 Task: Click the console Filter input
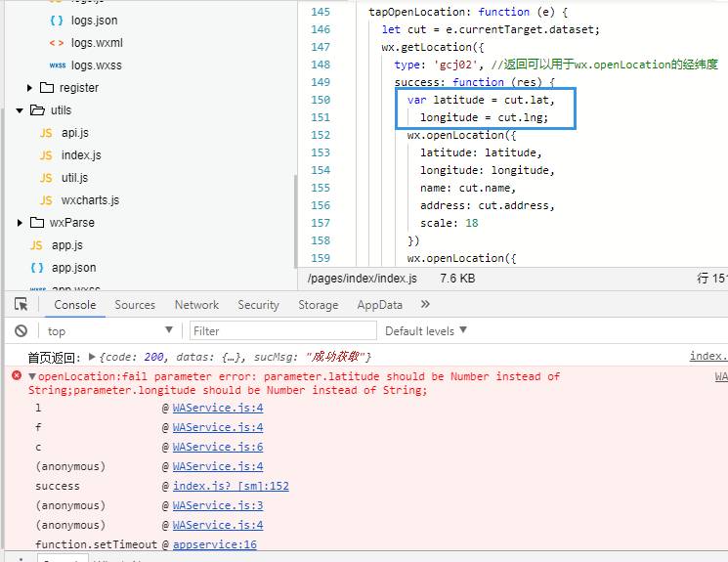pos(283,331)
